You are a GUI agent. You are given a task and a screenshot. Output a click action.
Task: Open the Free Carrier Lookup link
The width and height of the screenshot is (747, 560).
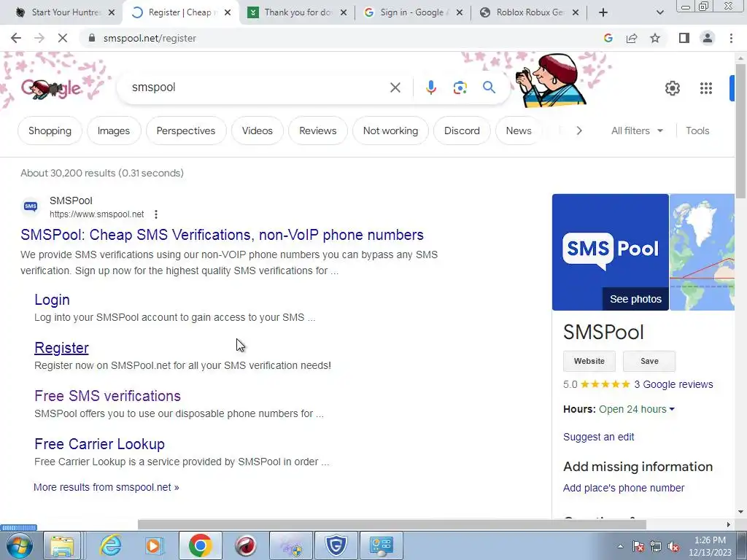pos(99,444)
